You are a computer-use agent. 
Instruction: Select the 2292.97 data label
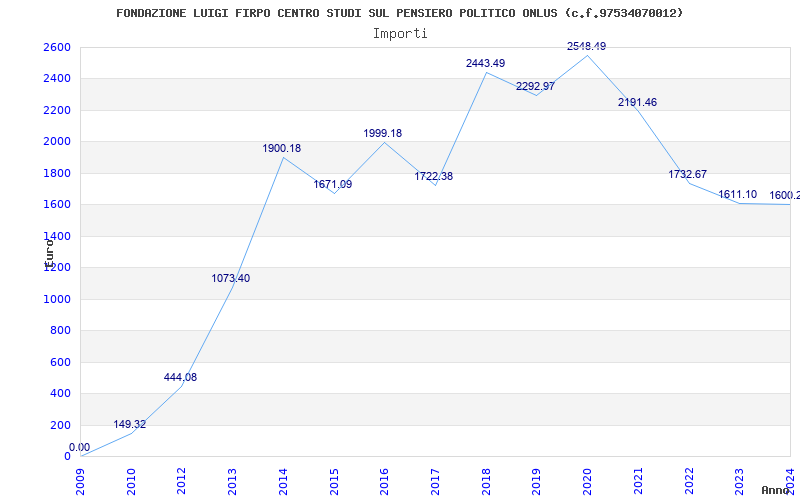pos(535,86)
